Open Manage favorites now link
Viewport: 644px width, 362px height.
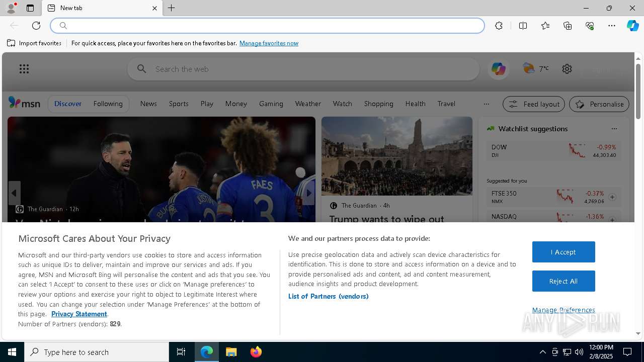click(x=269, y=43)
